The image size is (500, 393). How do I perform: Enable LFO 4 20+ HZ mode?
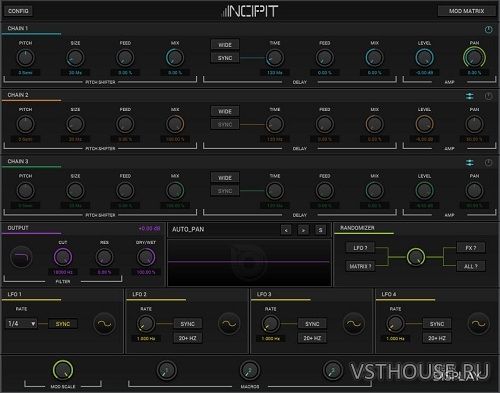437,338
